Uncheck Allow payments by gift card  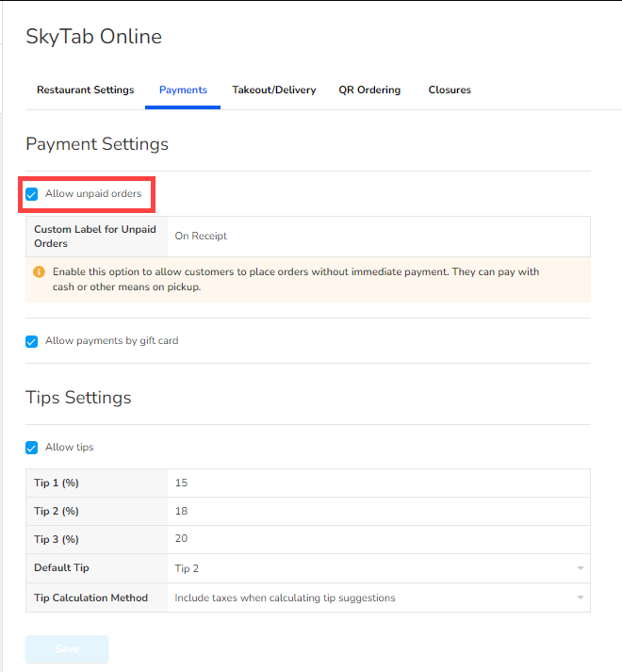(32, 341)
